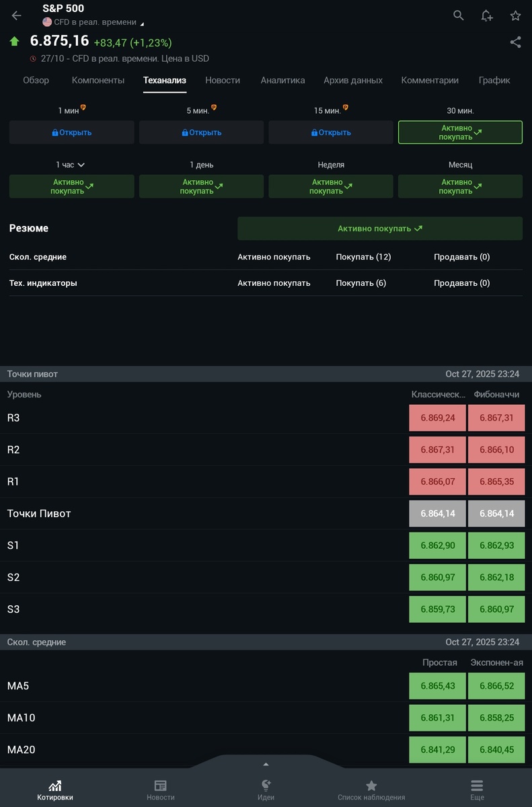Select the 1 час Активно покупать button
This screenshot has width=532, height=807.
[72, 186]
